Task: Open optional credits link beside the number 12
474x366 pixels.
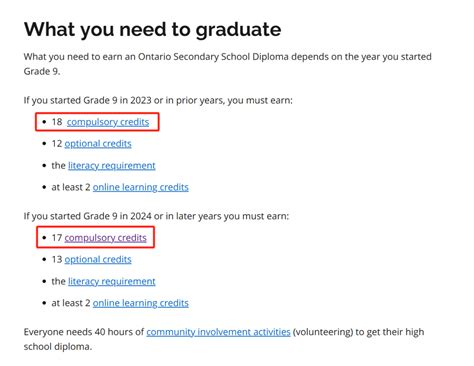Action: click(x=98, y=144)
